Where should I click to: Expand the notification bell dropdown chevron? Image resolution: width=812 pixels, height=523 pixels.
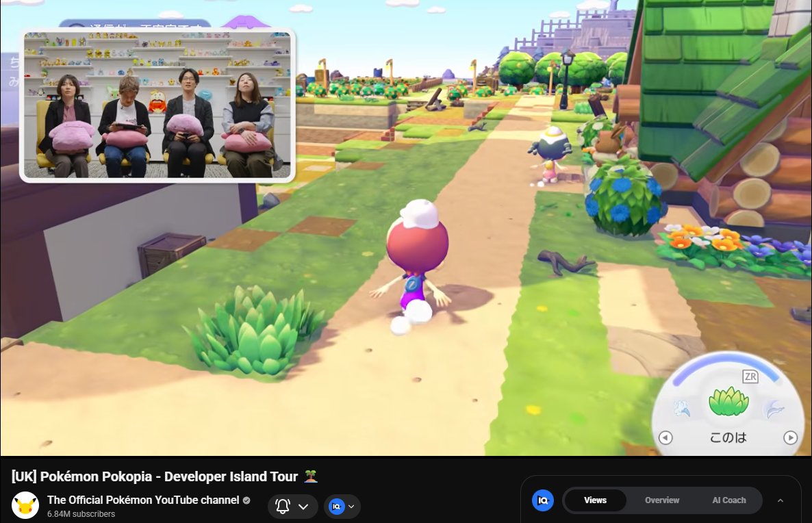click(303, 507)
